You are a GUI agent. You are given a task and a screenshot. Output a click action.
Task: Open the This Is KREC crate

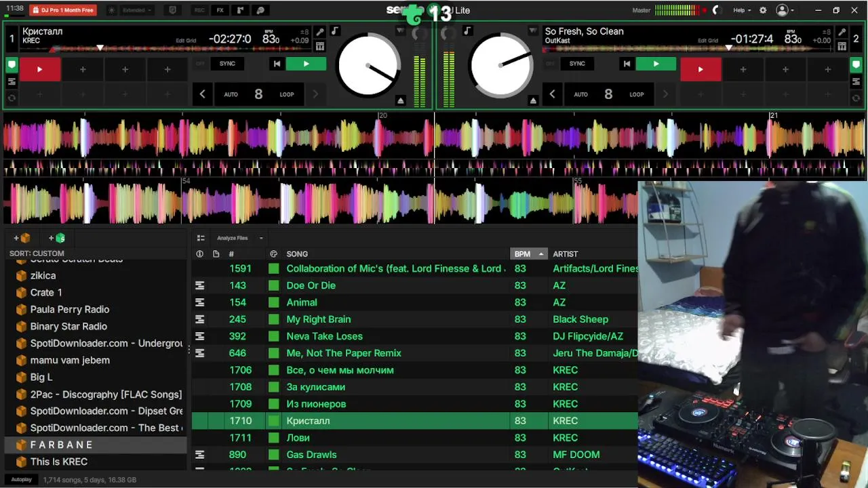pos(59,462)
